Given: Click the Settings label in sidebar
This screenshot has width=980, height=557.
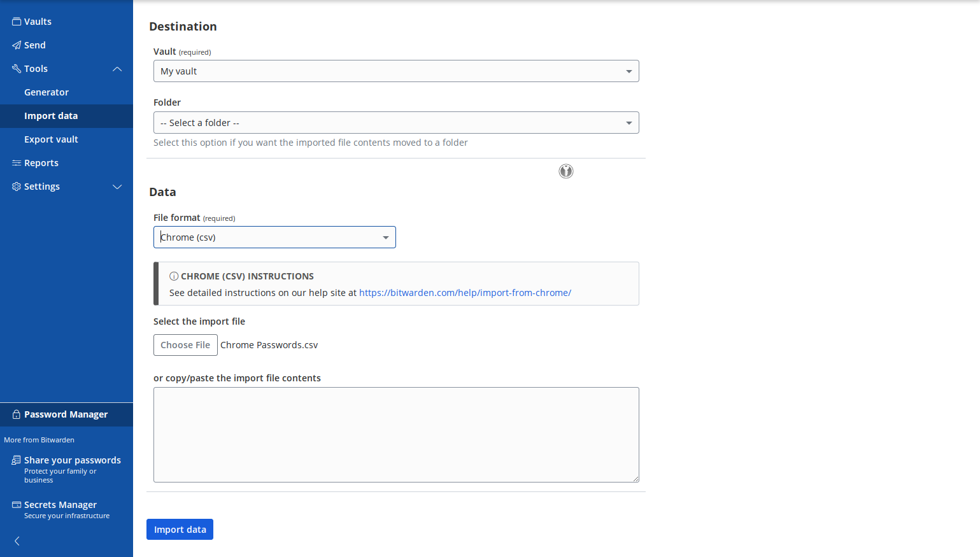Looking at the screenshot, I should click(42, 187).
